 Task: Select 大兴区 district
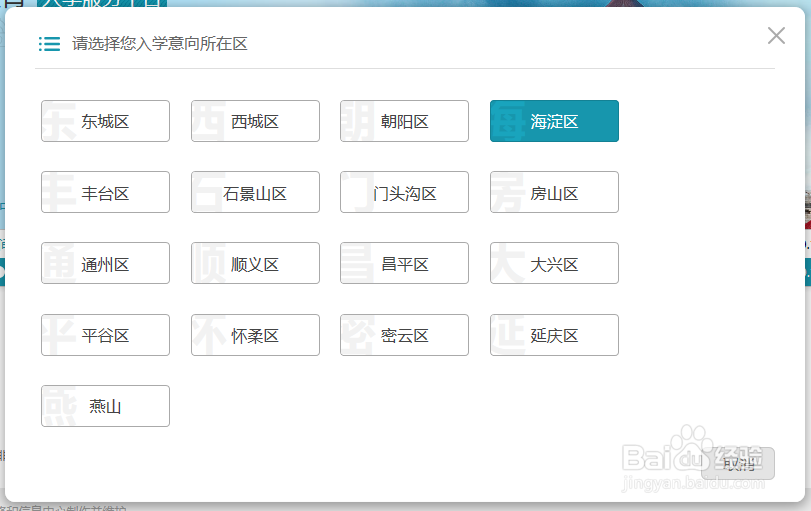pyautogui.click(x=554, y=263)
